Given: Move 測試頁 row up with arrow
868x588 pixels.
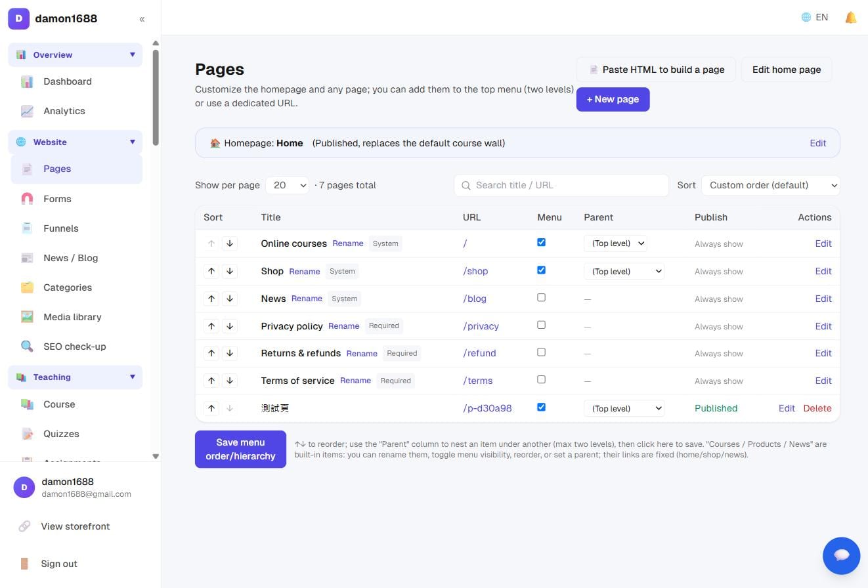Looking at the screenshot, I should [211, 408].
